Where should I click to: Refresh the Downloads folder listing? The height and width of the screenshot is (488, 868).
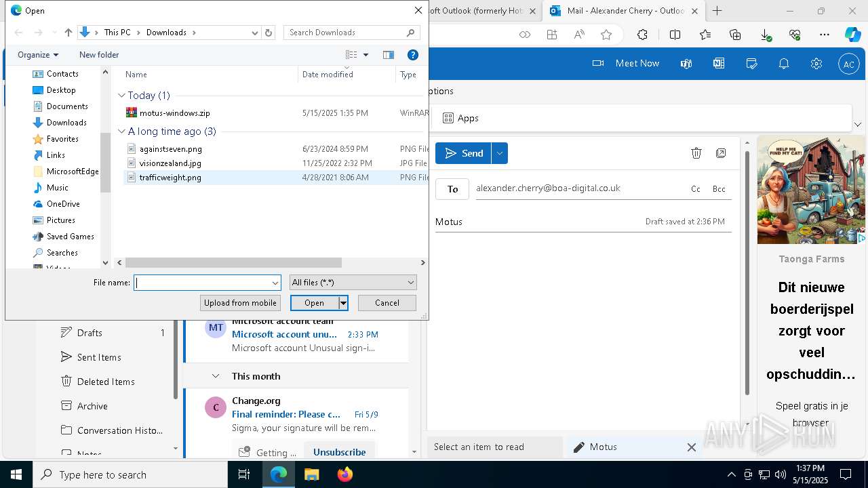pos(269,33)
